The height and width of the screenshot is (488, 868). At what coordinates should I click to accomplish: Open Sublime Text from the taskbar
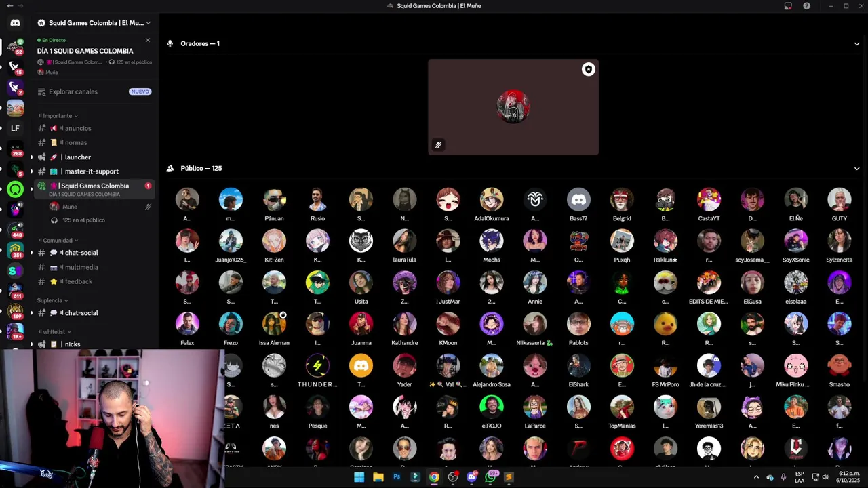(x=509, y=477)
